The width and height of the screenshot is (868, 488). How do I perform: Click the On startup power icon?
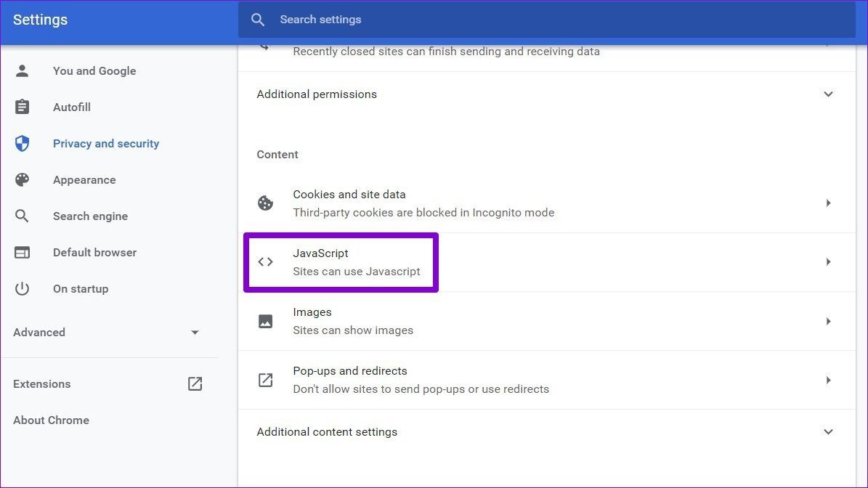click(x=22, y=289)
